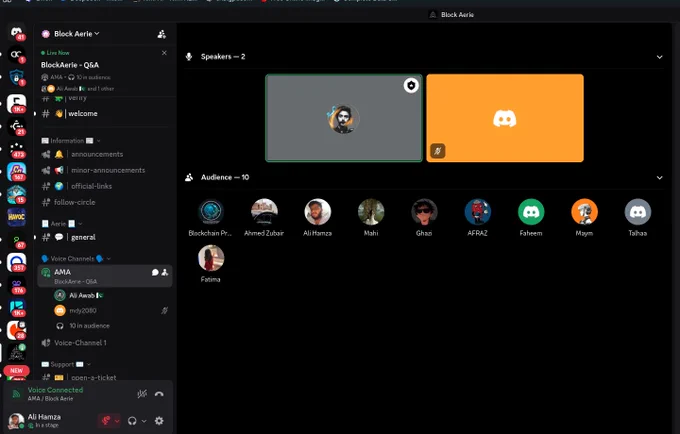This screenshot has width=680, height=434.
Task: Click the muted mic badge on orange tile
Action: click(x=438, y=151)
